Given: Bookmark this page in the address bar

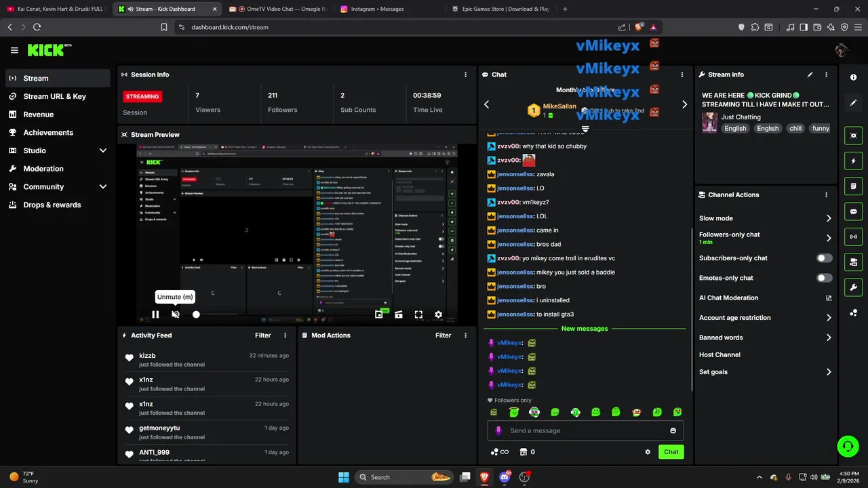Looking at the screenshot, I should click(x=164, y=27).
